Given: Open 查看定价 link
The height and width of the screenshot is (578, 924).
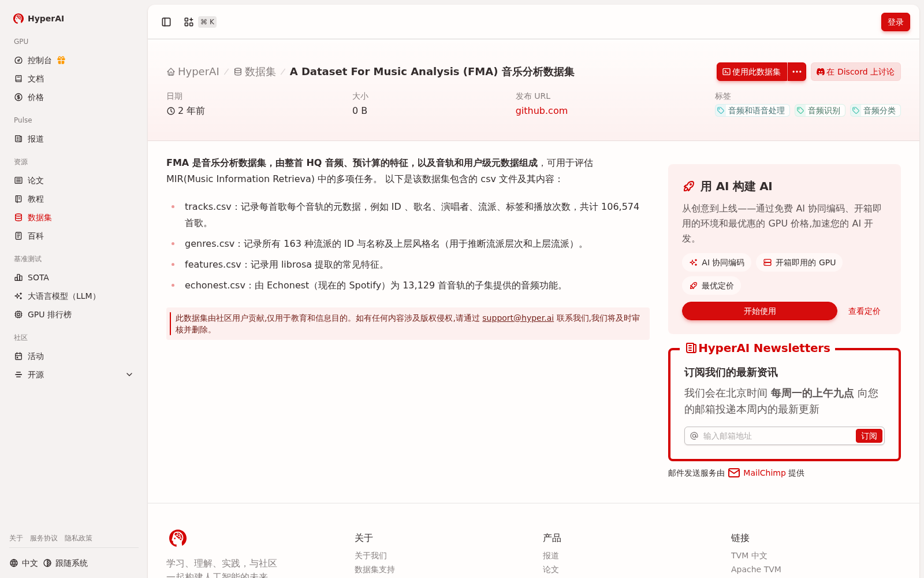Looking at the screenshot, I should point(864,311).
